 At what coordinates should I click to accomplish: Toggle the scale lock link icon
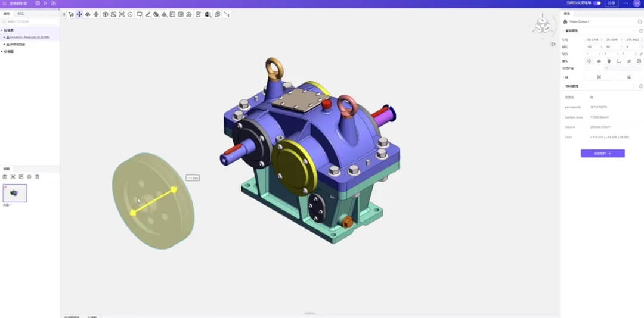point(640,54)
